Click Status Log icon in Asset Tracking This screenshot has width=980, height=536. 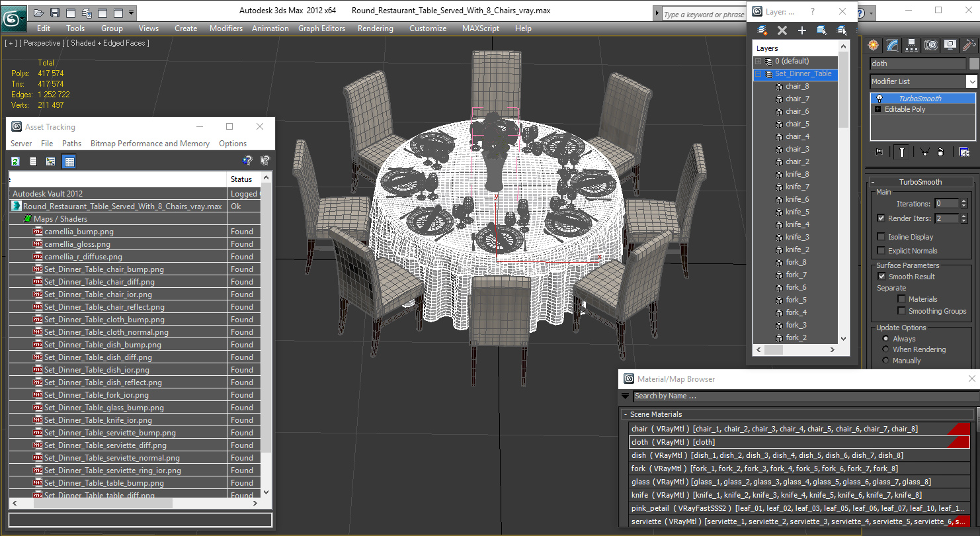coord(33,161)
